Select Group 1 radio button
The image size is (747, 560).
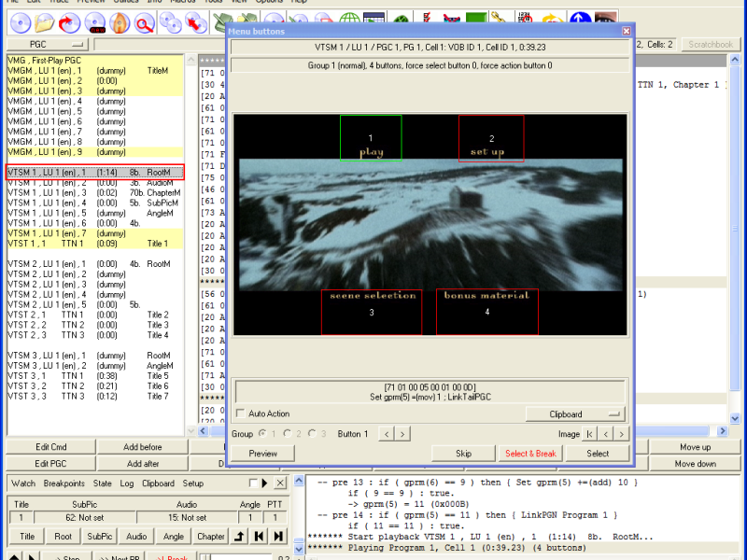(262, 434)
